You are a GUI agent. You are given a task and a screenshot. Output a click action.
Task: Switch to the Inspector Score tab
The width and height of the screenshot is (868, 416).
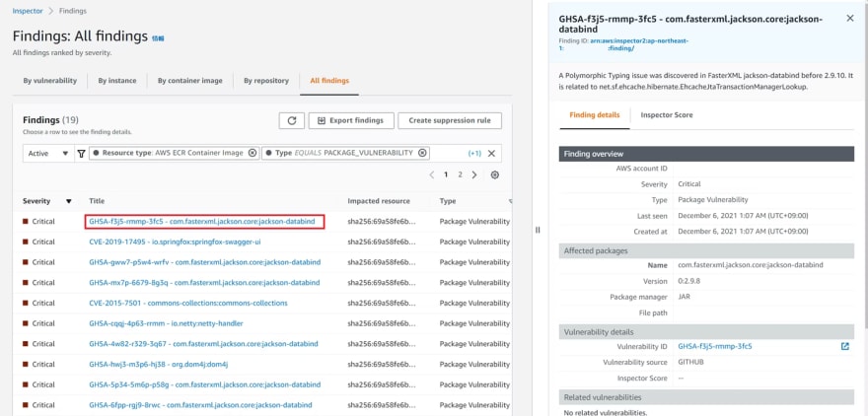tap(667, 115)
